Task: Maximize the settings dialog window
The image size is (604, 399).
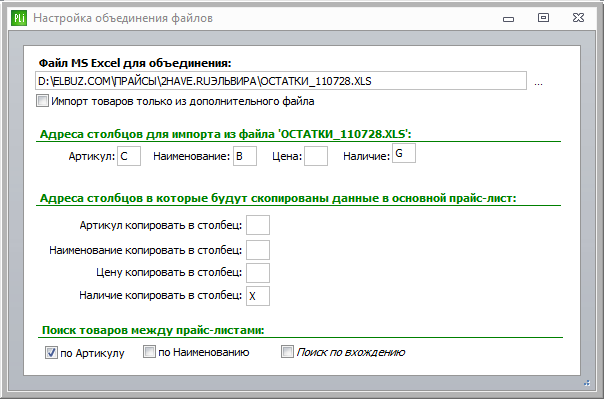Action: point(543,18)
